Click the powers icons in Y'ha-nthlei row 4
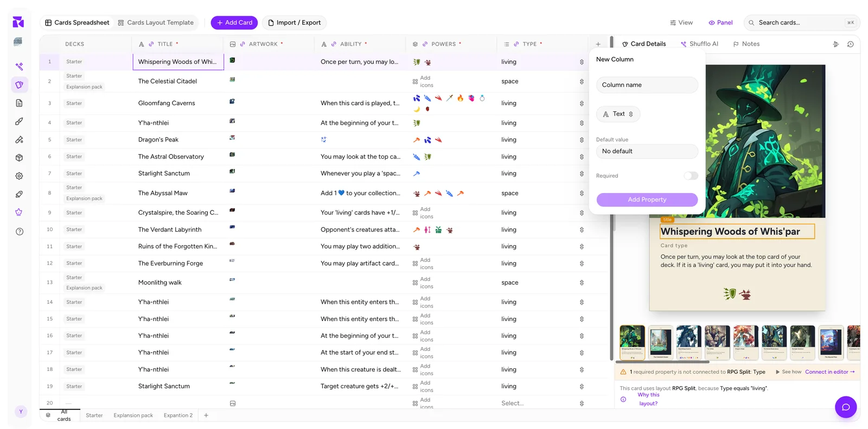Viewport: 868px width, 429px height. (417, 123)
